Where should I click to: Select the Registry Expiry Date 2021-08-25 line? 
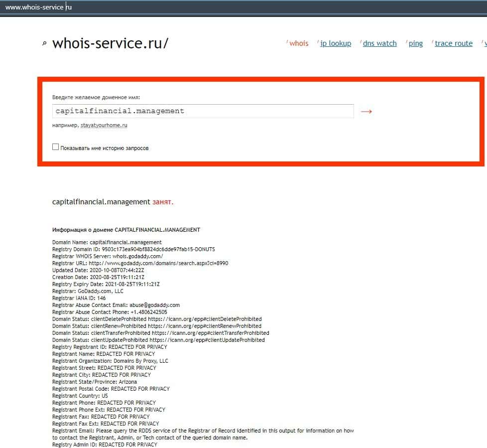click(106, 284)
